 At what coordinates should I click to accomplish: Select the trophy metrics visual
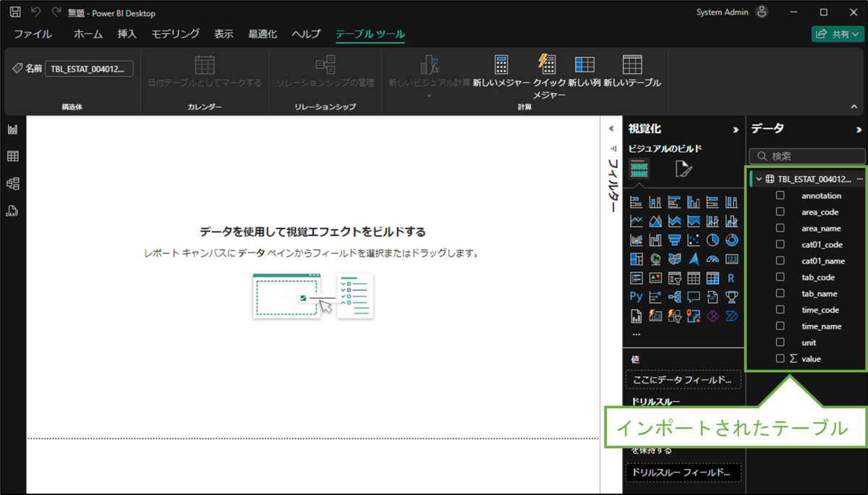click(x=731, y=297)
